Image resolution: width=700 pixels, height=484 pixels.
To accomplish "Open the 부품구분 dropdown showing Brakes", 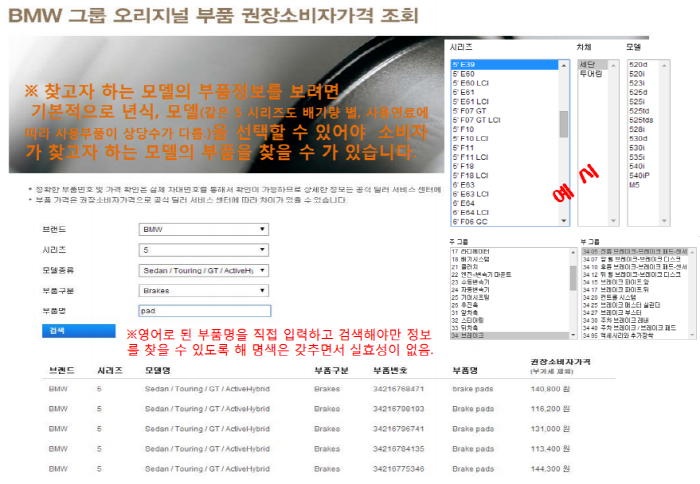I will 204,291.
